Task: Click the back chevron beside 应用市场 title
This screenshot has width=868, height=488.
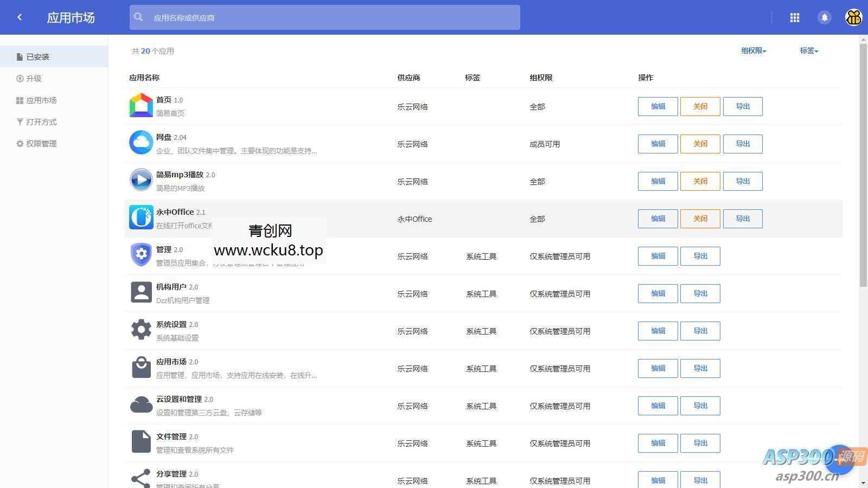Action: coord(20,17)
